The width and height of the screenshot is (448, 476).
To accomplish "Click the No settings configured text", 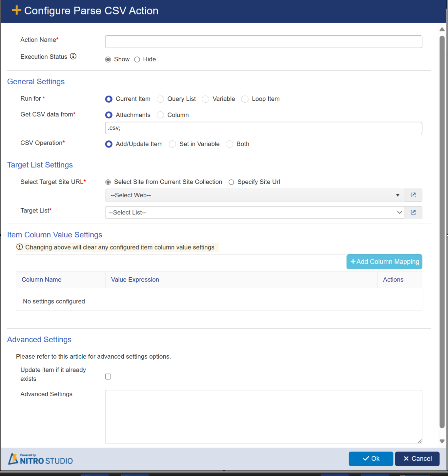I will point(54,301).
